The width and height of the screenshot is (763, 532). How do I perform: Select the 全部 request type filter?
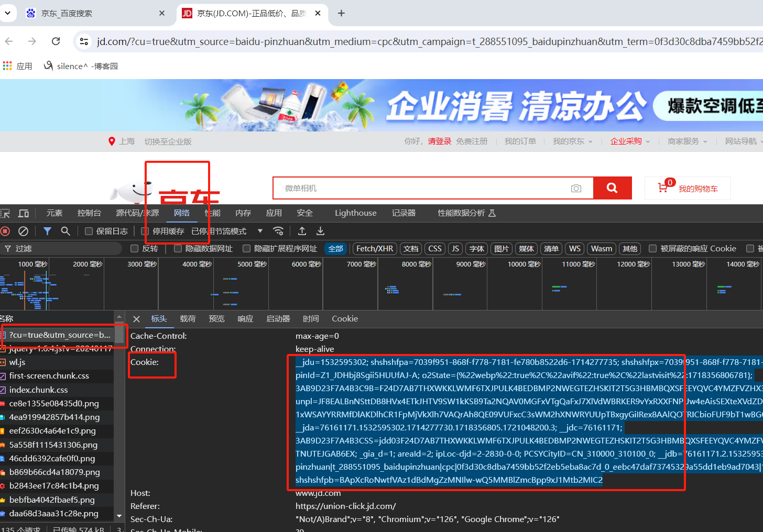click(x=336, y=249)
